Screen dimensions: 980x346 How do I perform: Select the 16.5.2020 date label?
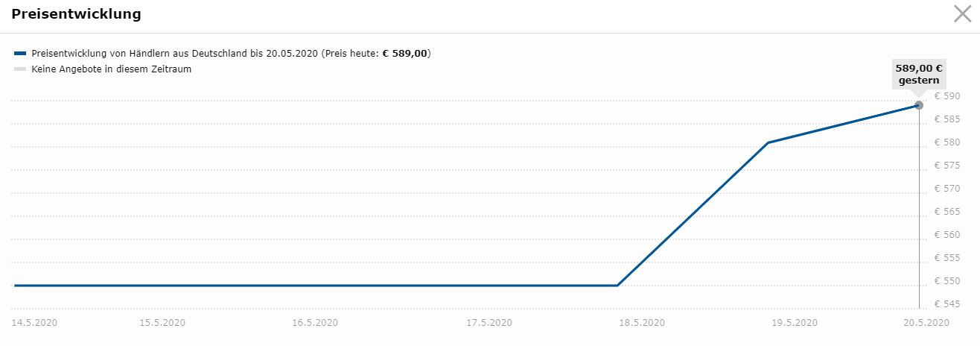[x=315, y=323]
